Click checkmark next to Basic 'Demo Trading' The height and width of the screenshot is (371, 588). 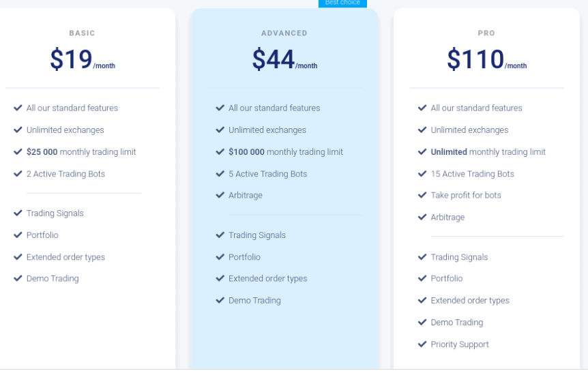pyautogui.click(x=18, y=278)
